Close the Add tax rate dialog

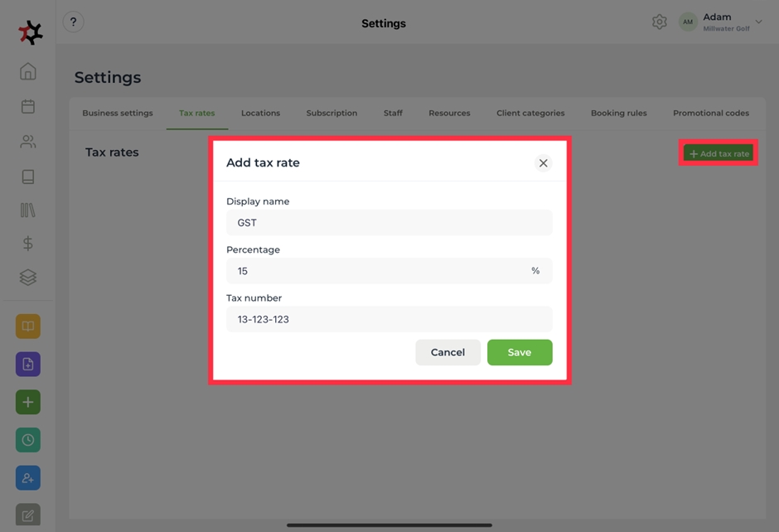tap(543, 163)
